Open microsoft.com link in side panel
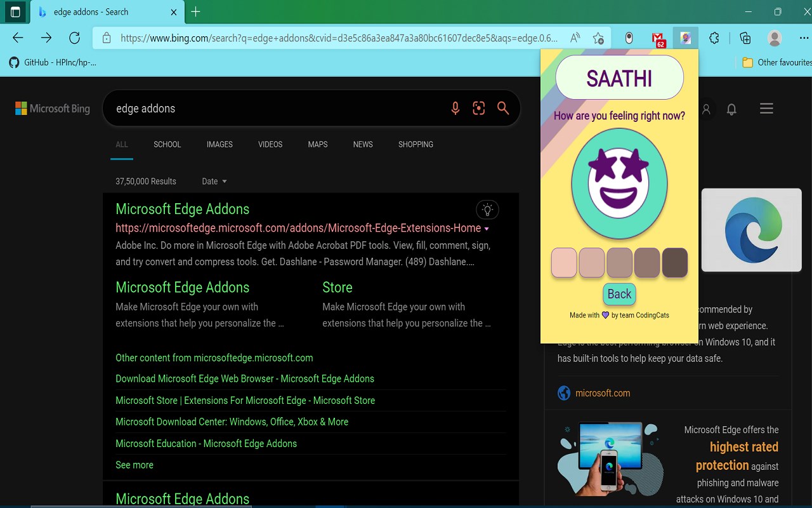This screenshot has height=508, width=812. pyautogui.click(x=603, y=393)
